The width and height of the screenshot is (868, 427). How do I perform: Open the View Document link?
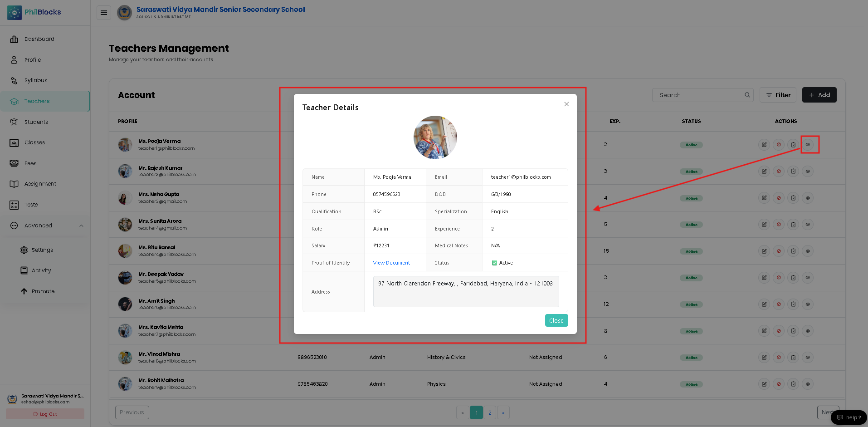point(391,263)
